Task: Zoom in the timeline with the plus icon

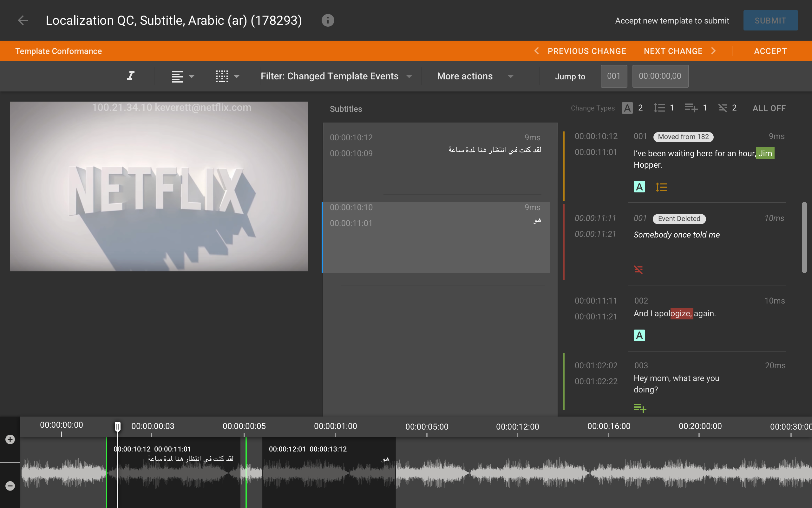Action: click(10, 439)
